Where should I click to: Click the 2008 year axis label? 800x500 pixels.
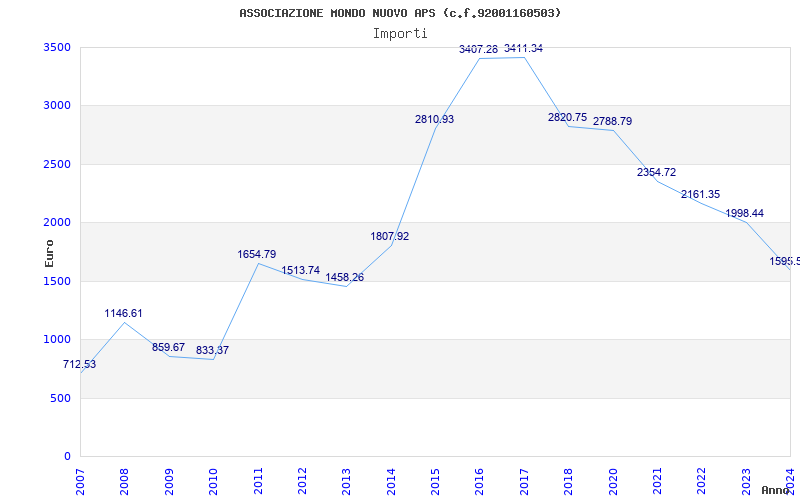point(124,482)
